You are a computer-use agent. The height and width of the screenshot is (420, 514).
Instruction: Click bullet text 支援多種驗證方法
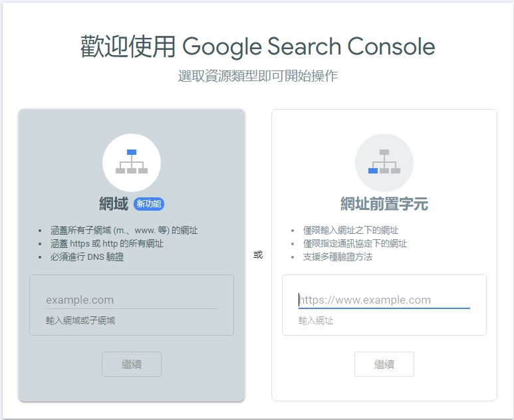(338, 257)
